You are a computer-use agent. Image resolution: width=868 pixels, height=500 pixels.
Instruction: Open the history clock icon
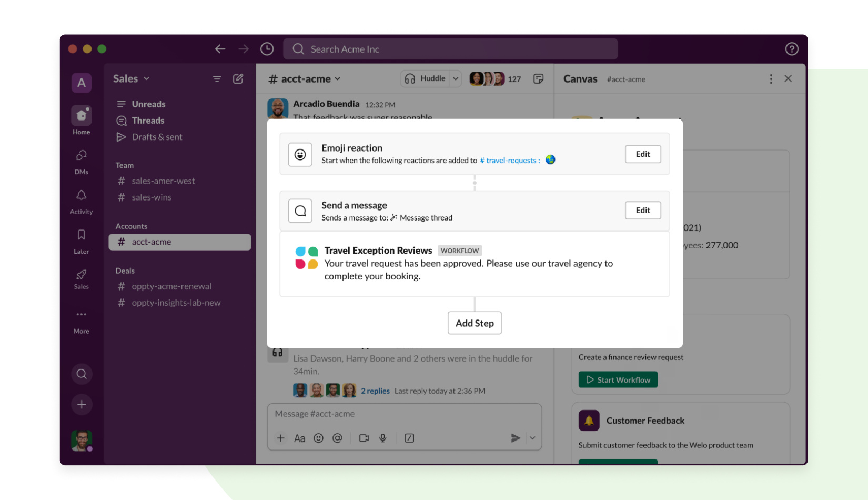[267, 49]
